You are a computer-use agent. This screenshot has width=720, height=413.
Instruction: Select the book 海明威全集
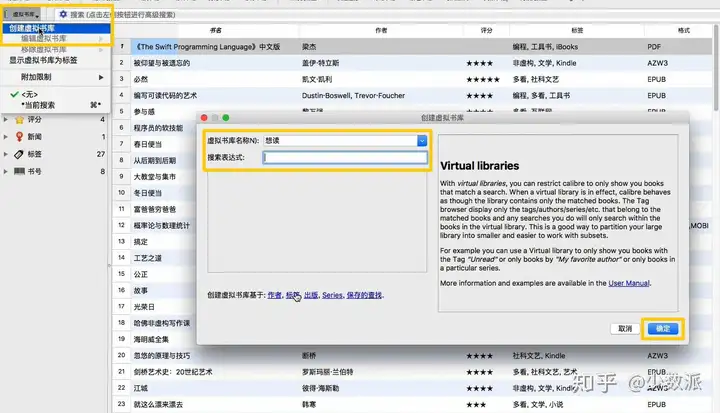151,339
